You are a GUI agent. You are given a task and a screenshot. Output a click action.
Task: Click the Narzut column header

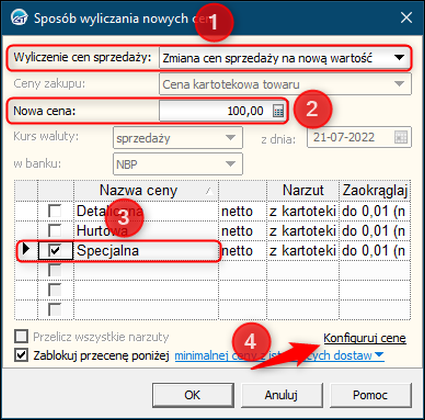(303, 191)
